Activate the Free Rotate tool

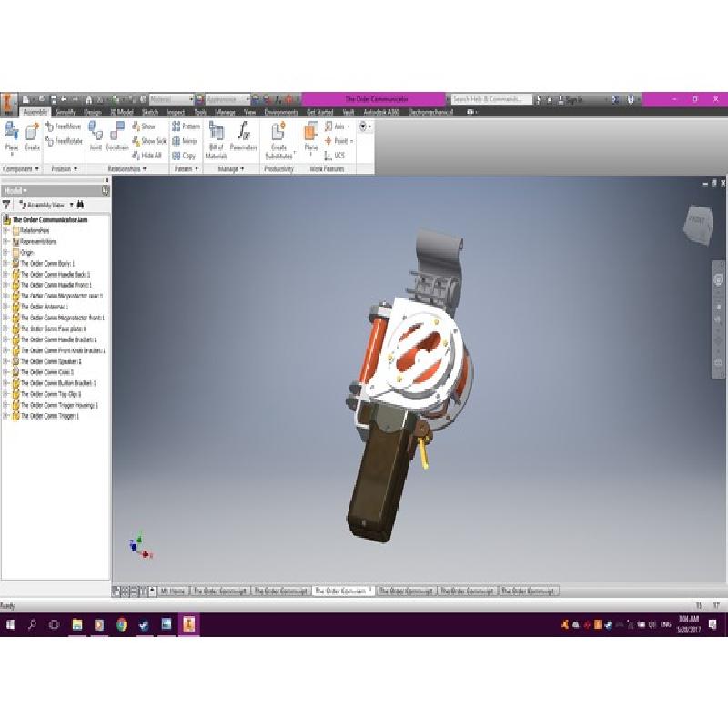click(64, 141)
